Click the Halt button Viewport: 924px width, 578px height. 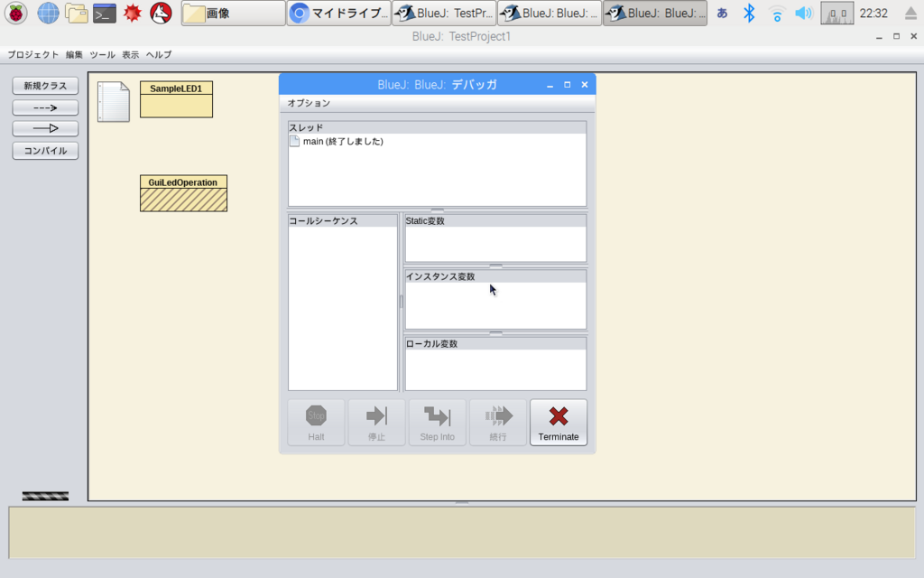[316, 423]
